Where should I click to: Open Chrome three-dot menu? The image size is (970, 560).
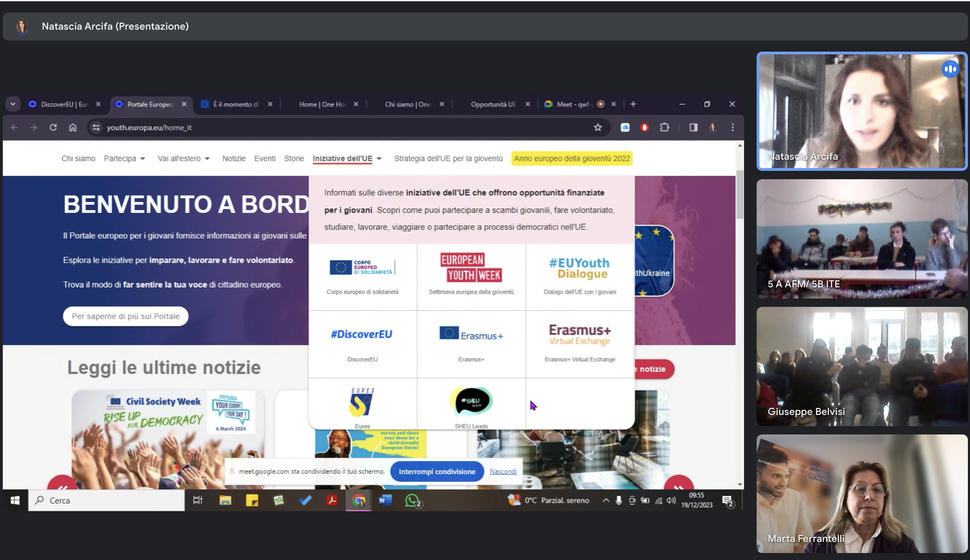coord(733,127)
